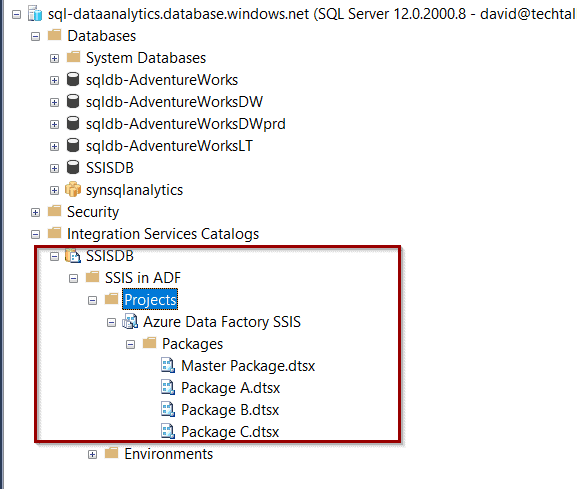Click the Master Package.dtsx package icon
Screen dimensions: 577x489
coord(168,365)
